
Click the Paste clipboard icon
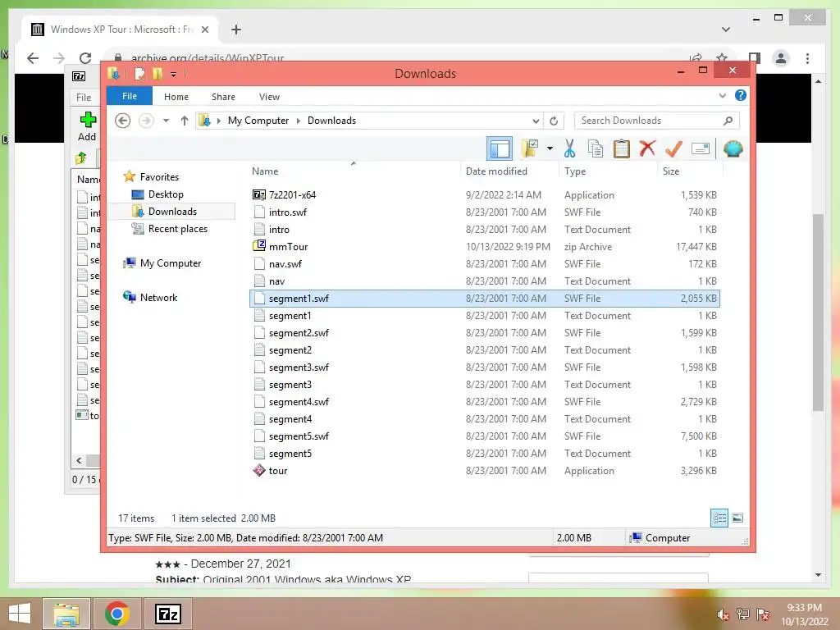622,148
